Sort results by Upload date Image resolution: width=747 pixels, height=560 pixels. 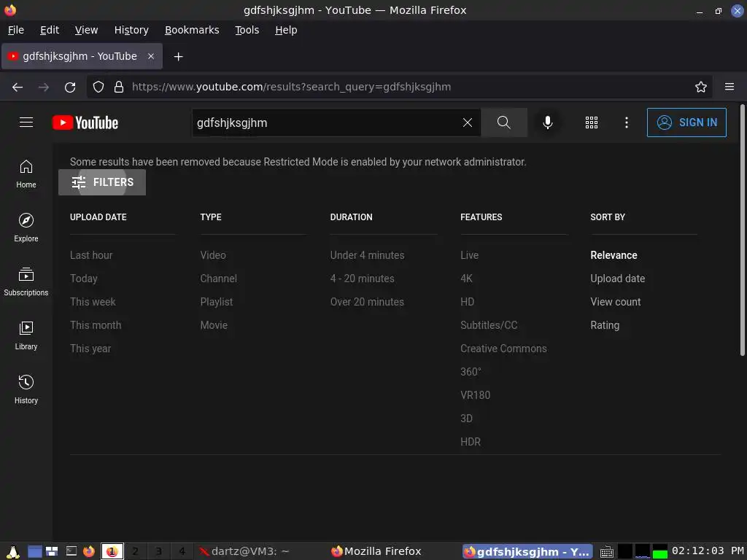click(x=617, y=279)
